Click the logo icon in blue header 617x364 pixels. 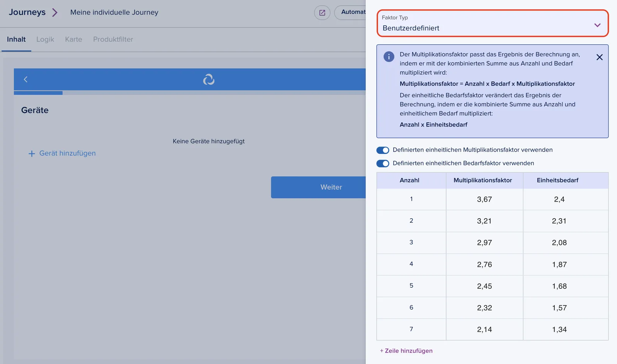point(209,79)
